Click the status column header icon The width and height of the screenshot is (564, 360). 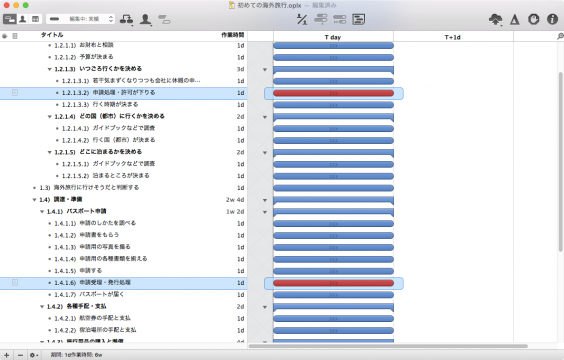(5, 36)
